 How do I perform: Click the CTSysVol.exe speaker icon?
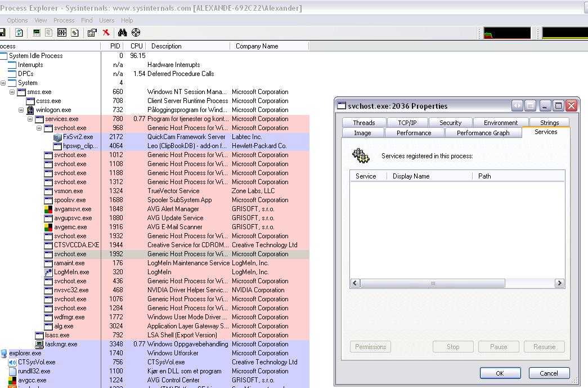coord(12,362)
